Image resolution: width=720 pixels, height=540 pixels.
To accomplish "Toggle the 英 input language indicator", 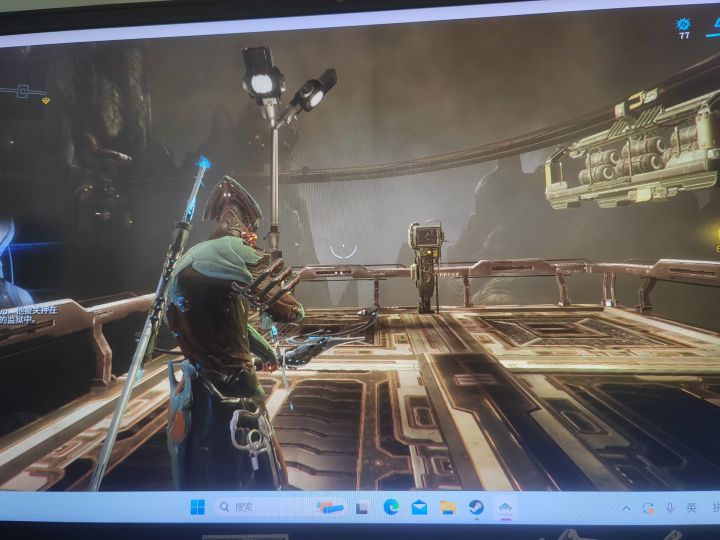I will 691,507.
